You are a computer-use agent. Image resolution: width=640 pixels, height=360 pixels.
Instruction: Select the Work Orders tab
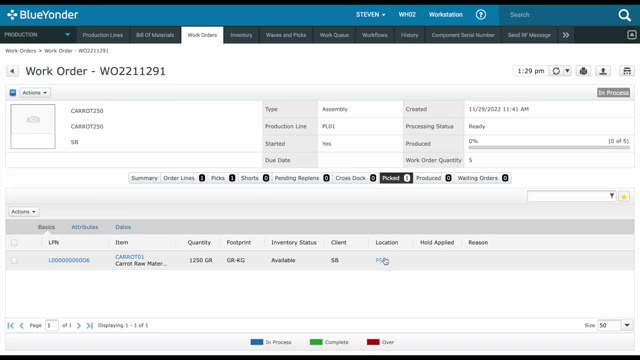click(x=202, y=35)
